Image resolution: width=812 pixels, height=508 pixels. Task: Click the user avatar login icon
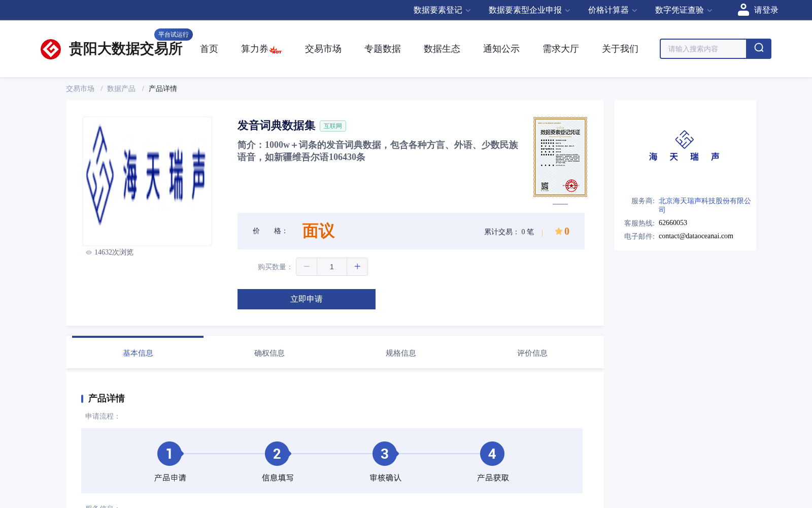[743, 10]
